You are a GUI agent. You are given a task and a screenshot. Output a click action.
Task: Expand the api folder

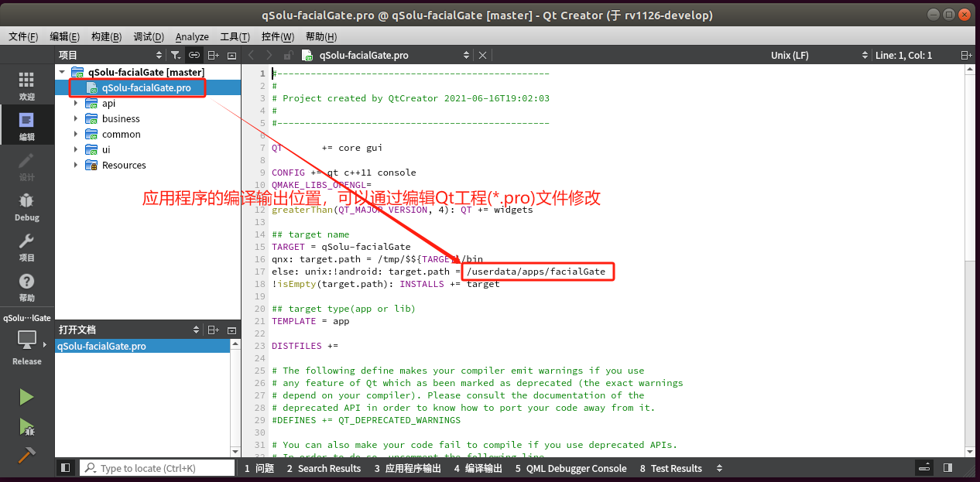tap(76, 103)
